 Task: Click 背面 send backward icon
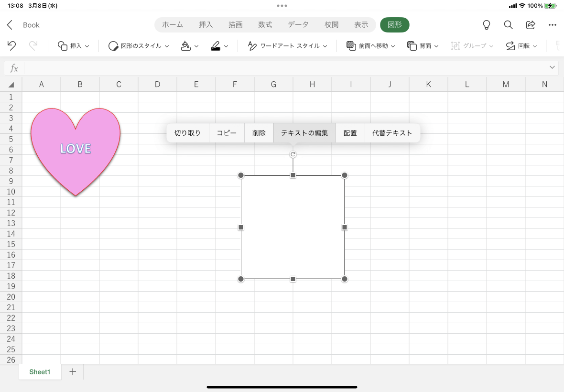[x=412, y=46]
